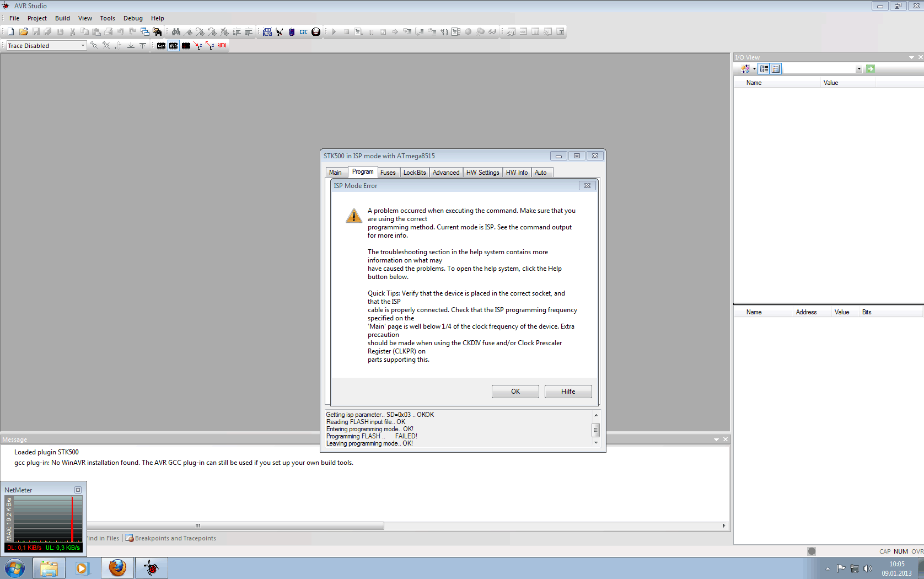Toggle the I/O View list layout button
Viewport: 924px width, 579px height.
point(776,69)
